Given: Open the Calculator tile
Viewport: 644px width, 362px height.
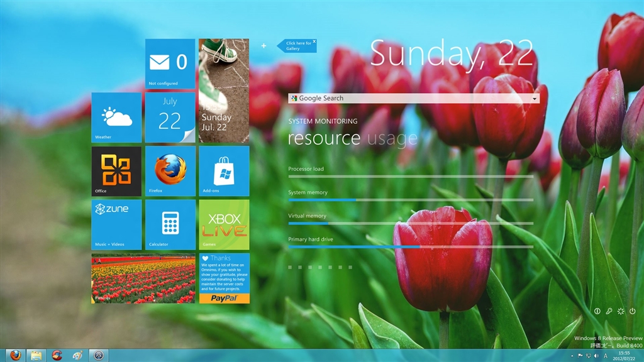Looking at the screenshot, I should click(x=170, y=225).
